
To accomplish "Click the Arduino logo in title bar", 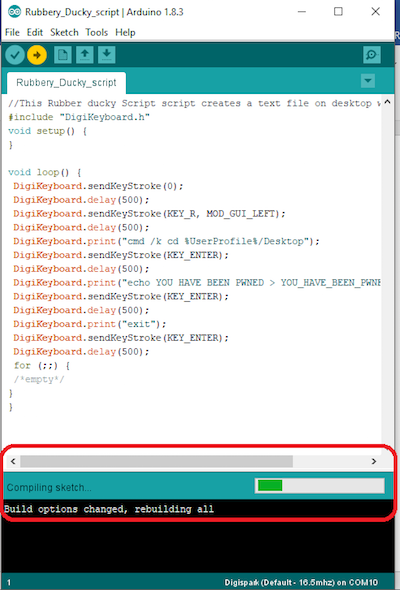I will (14, 12).
